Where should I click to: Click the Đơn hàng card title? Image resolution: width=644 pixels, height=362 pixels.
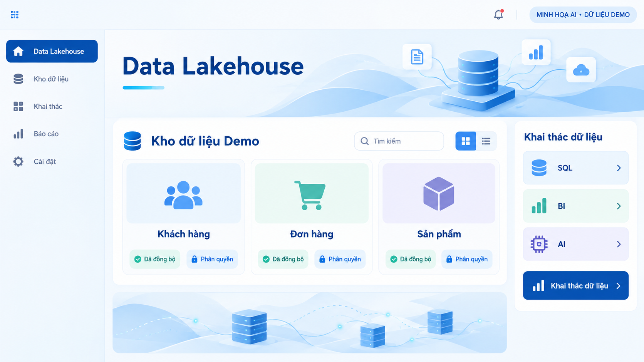pyautogui.click(x=312, y=234)
